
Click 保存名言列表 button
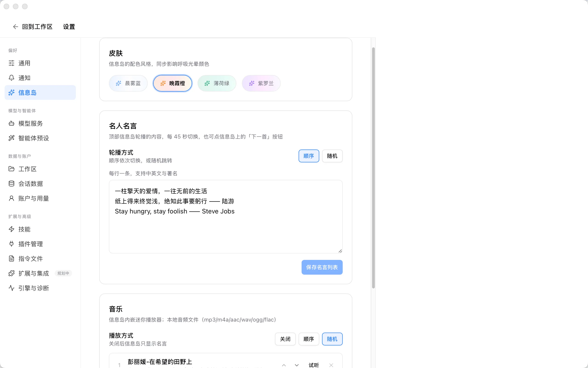(322, 267)
